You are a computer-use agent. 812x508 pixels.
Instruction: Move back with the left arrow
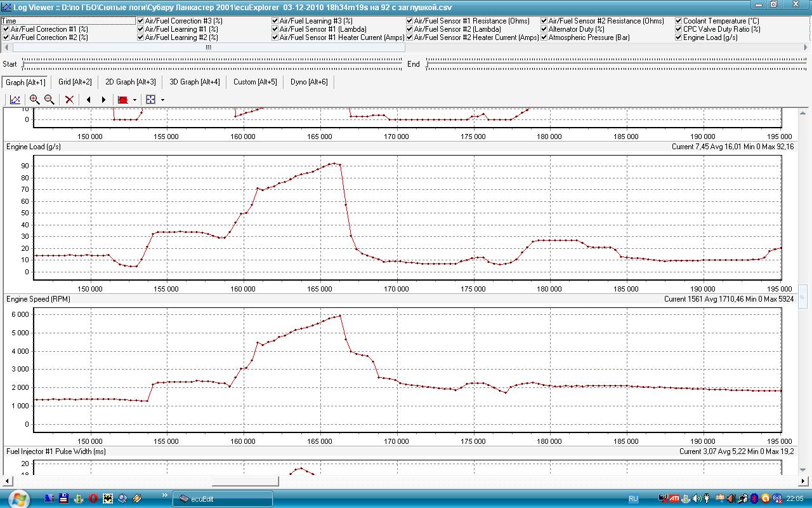coord(89,100)
